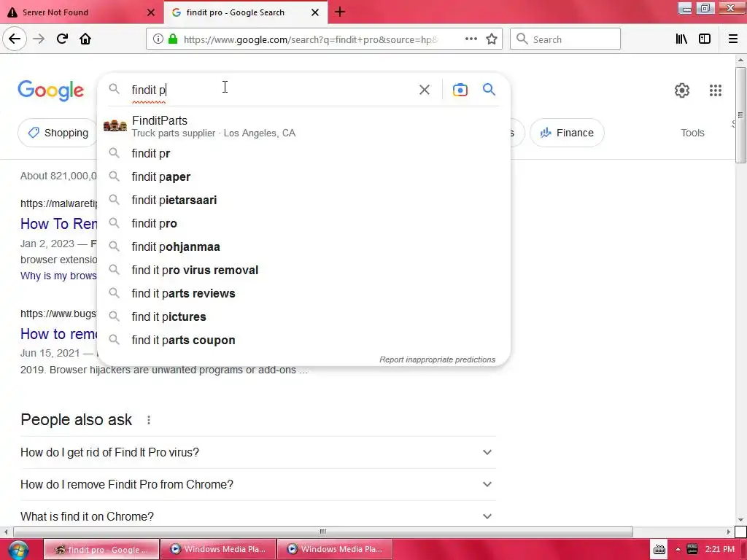Choose the FinditParts truck parts suggestion

tap(303, 126)
